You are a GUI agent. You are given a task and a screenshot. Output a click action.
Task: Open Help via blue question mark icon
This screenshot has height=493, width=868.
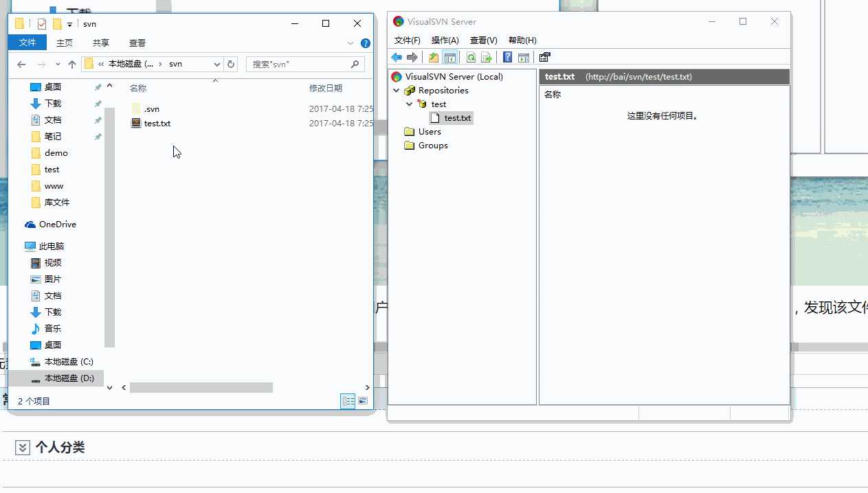tap(508, 58)
